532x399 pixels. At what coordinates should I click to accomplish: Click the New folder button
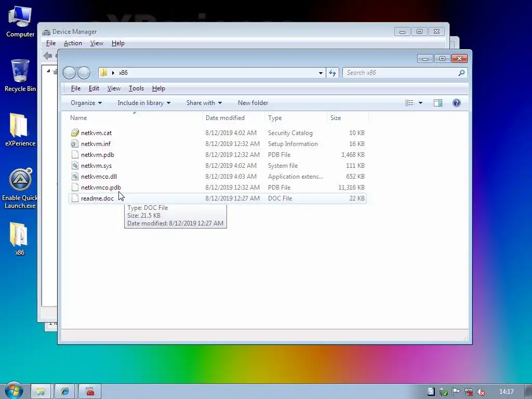(x=253, y=103)
